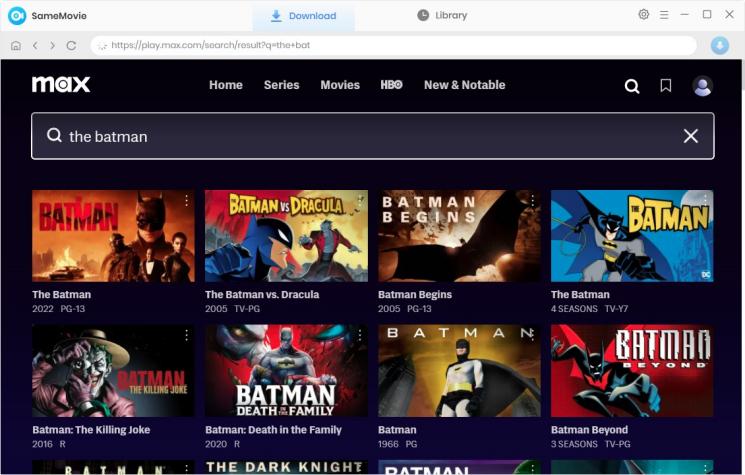
Task: Click the '3 SEASONS' text
Action: [574, 444]
